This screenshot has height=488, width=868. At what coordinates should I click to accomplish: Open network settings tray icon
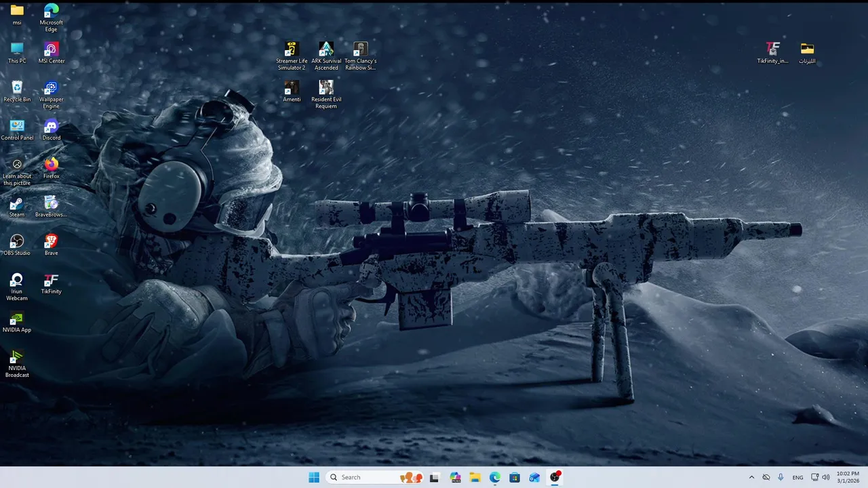[815, 477]
